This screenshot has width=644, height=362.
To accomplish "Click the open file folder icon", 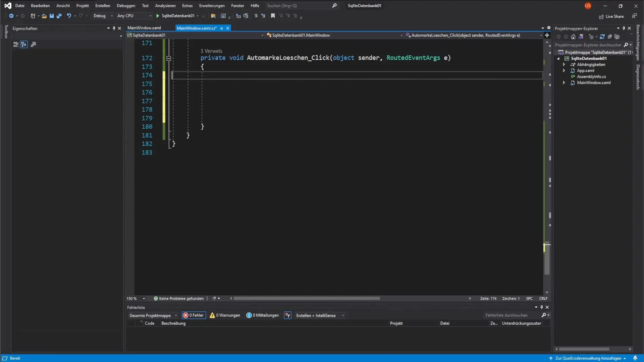I will click(x=44, y=16).
